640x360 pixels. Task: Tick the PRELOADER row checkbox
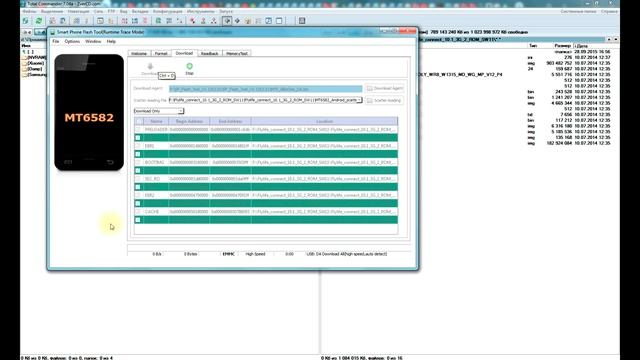click(x=138, y=129)
